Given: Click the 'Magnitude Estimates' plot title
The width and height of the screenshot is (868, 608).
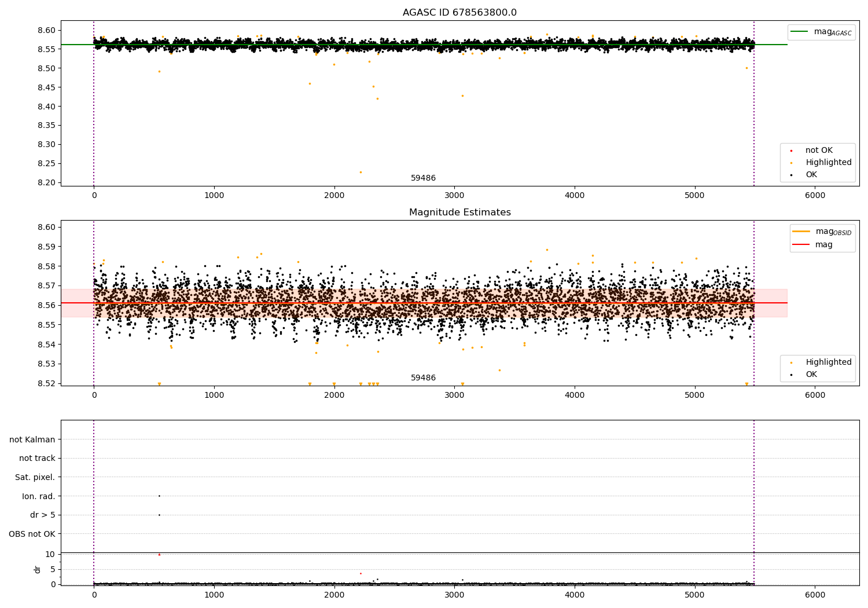Looking at the screenshot, I should 459,213.
